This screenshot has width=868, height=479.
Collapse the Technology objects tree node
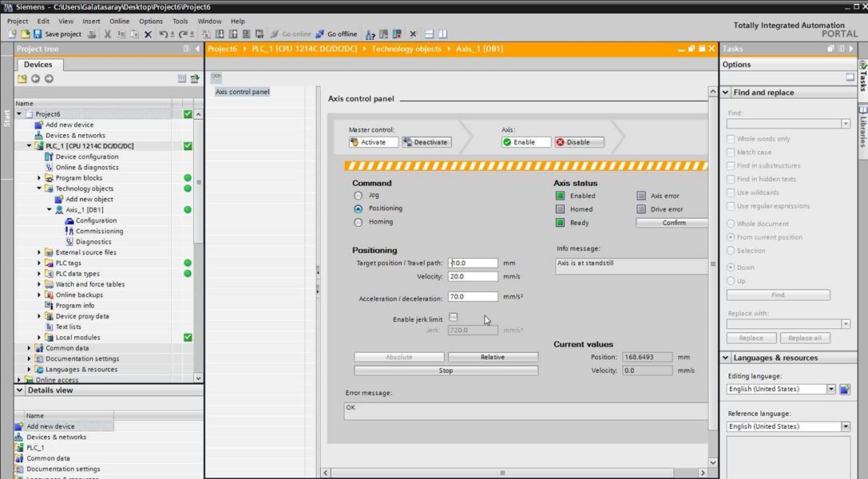coord(39,188)
